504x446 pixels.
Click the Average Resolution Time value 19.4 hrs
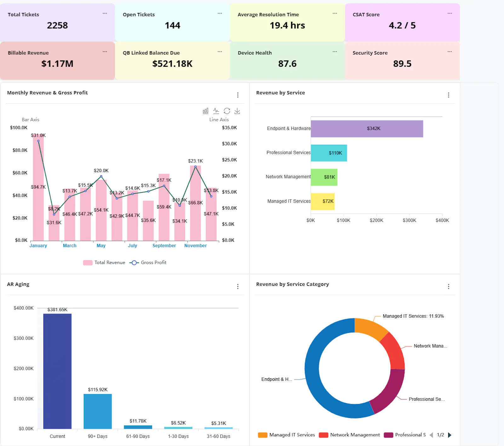pyautogui.click(x=287, y=25)
